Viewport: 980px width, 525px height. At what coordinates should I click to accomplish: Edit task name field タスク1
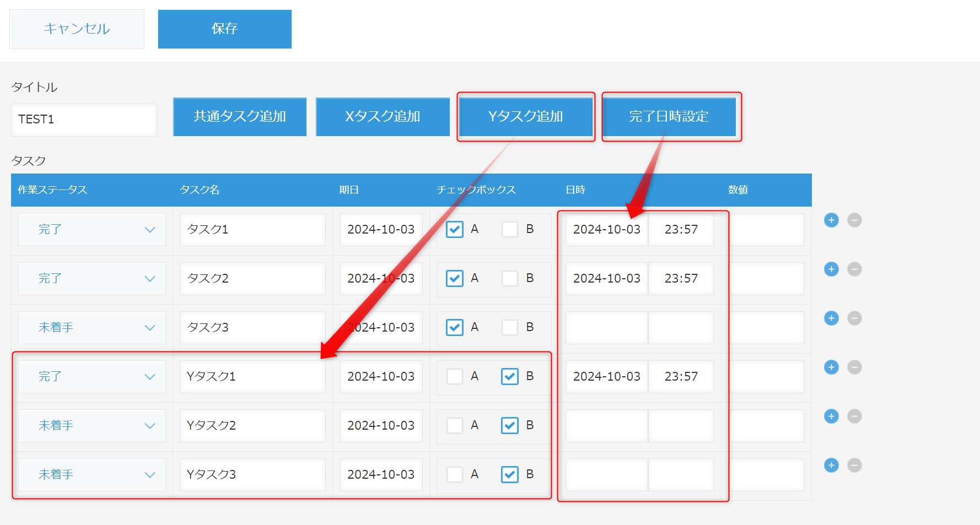[252, 230]
